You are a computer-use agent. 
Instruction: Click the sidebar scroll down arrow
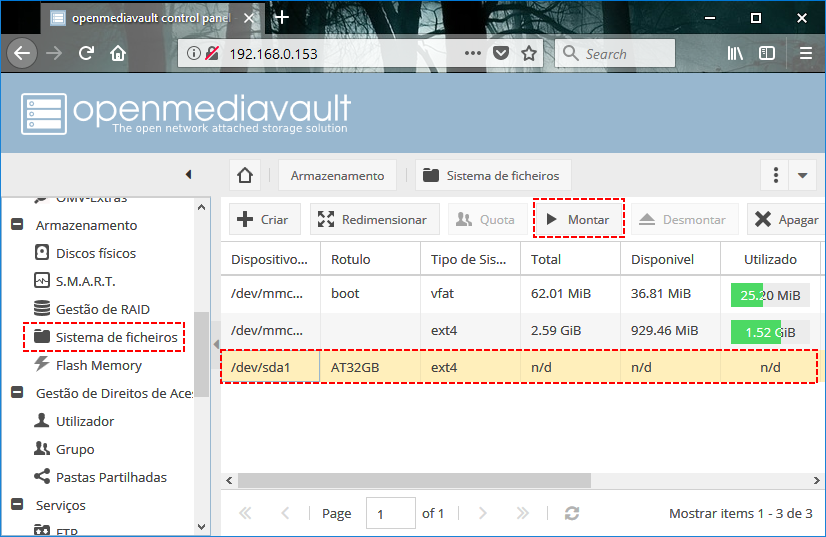[x=201, y=526]
